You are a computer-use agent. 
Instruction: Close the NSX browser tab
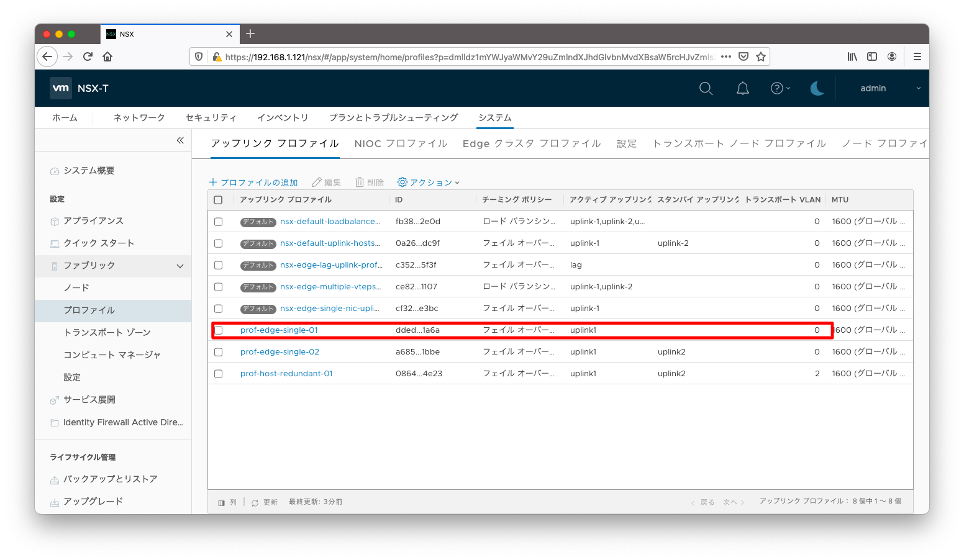pos(229,34)
